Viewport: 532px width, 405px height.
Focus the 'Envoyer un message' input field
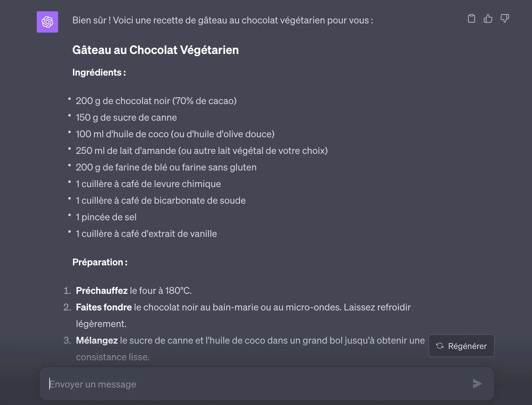point(255,384)
